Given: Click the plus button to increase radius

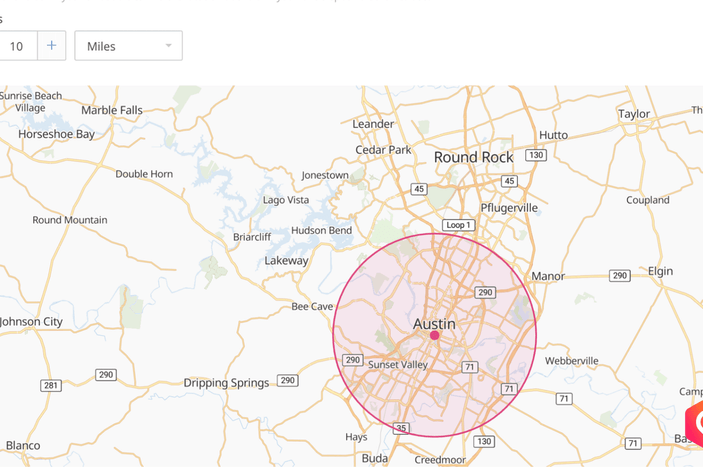Looking at the screenshot, I should [x=52, y=46].
